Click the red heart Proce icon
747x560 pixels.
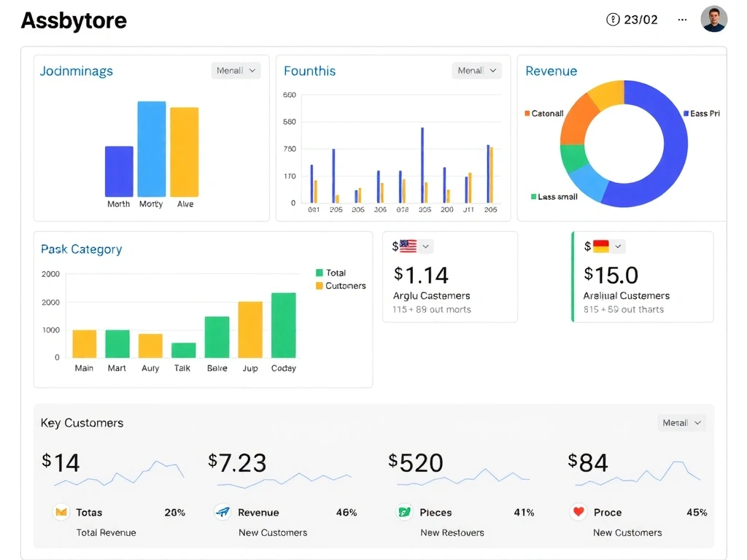[578, 513]
